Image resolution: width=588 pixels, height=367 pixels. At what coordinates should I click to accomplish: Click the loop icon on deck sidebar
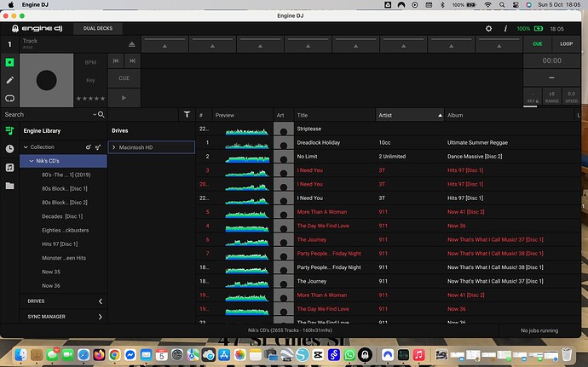(x=9, y=98)
